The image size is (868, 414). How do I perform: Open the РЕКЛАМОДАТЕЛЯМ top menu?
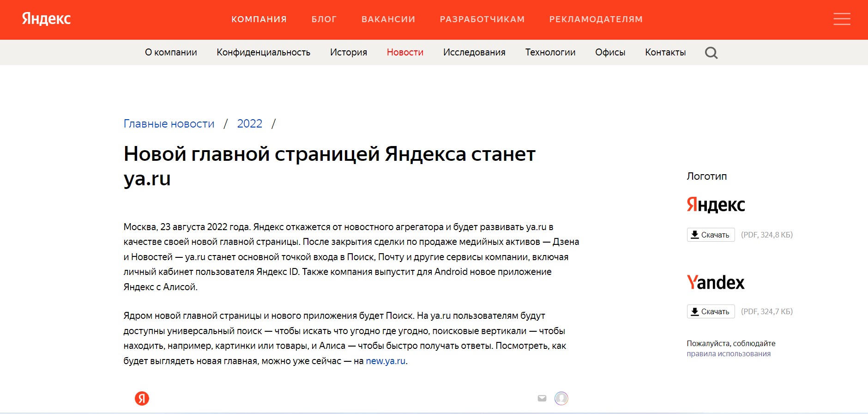596,19
